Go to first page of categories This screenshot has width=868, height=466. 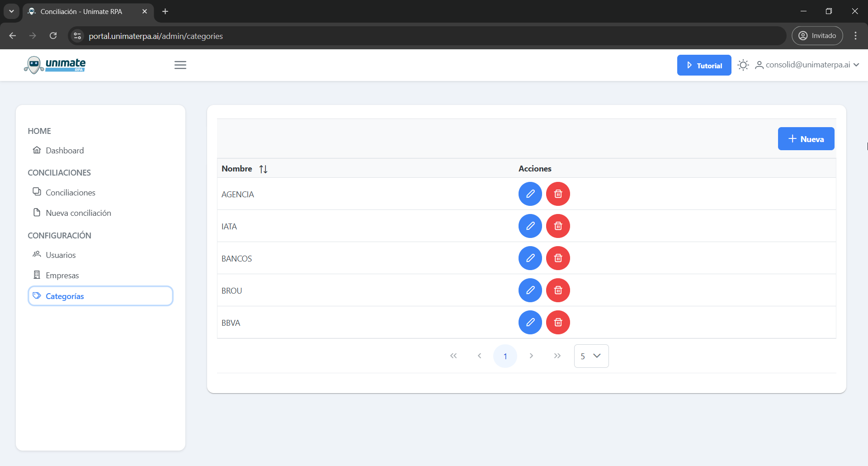[453, 356]
